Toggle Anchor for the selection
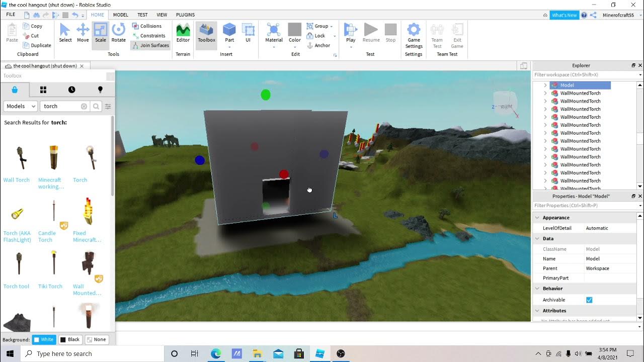This screenshot has height=362, width=644. point(318,45)
